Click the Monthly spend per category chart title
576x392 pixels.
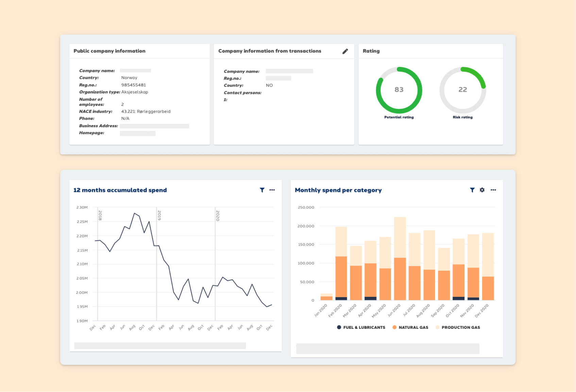pos(339,190)
